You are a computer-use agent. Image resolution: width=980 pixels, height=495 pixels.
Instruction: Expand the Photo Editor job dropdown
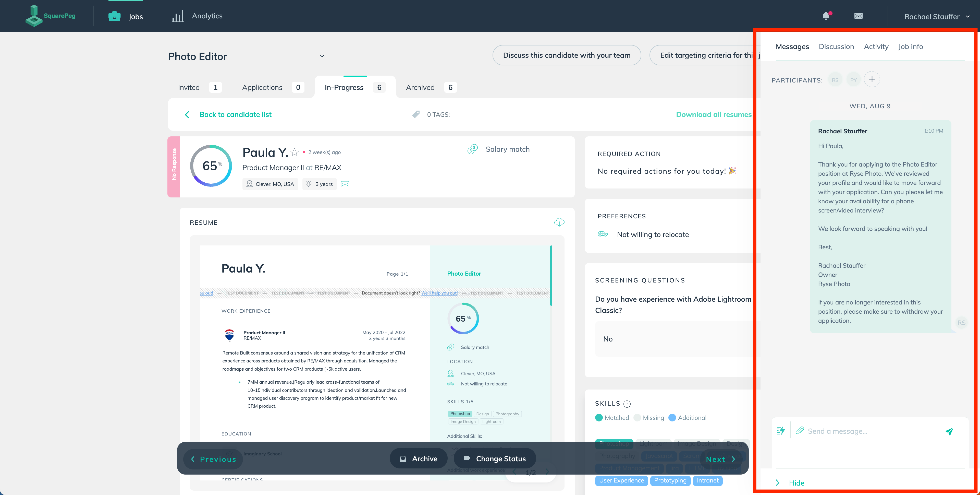coord(322,56)
